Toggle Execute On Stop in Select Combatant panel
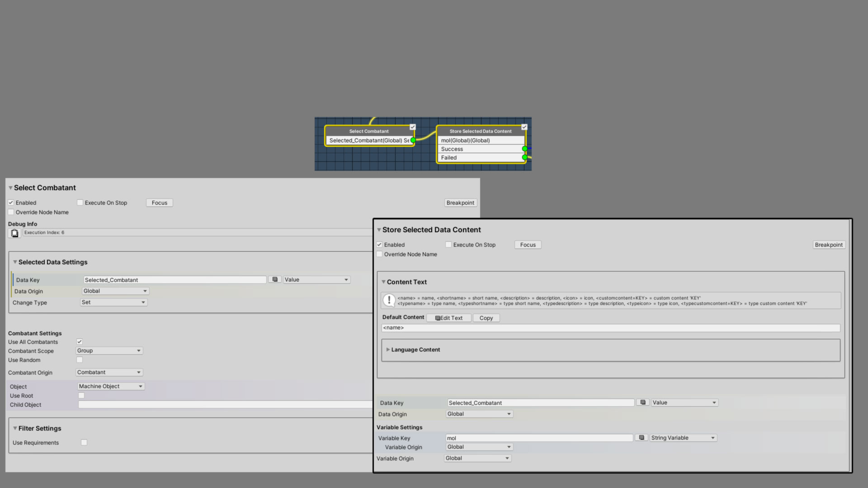The height and width of the screenshot is (488, 868). pyautogui.click(x=80, y=203)
